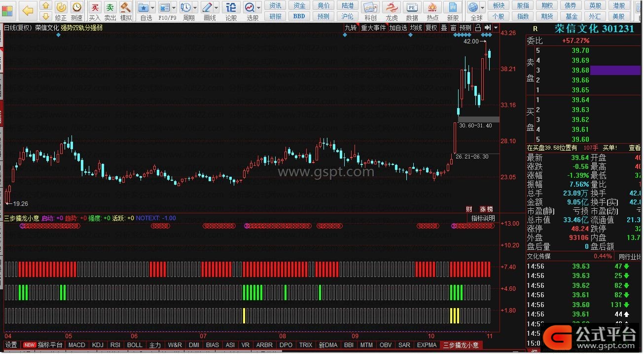Viewport: 644px width, 354px height.
Task: Click the 指标说明 button
Action: pyautogui.click(x=482, y=218)
